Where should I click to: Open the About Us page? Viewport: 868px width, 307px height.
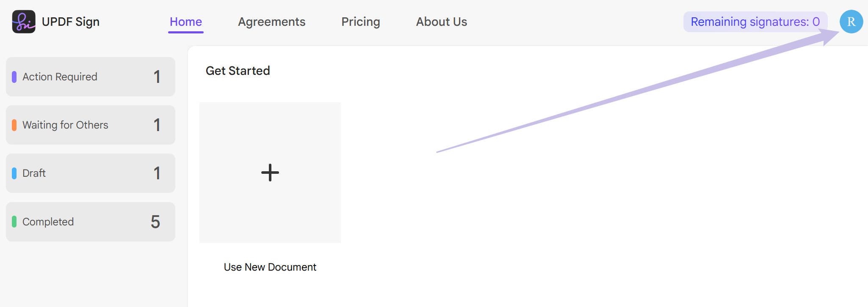point(441,22)
